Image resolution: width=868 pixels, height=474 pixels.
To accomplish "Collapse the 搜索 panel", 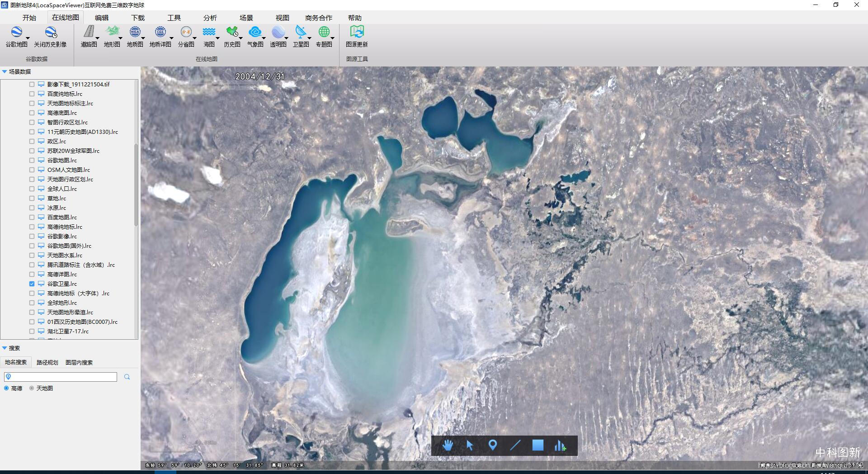I will pyautogui.click(x=5, y=348).
